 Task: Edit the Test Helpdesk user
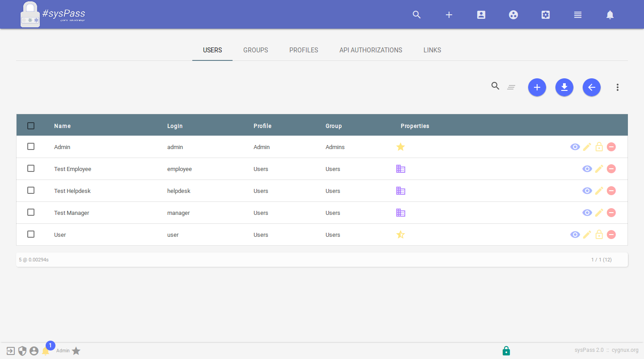coord(599,191)
